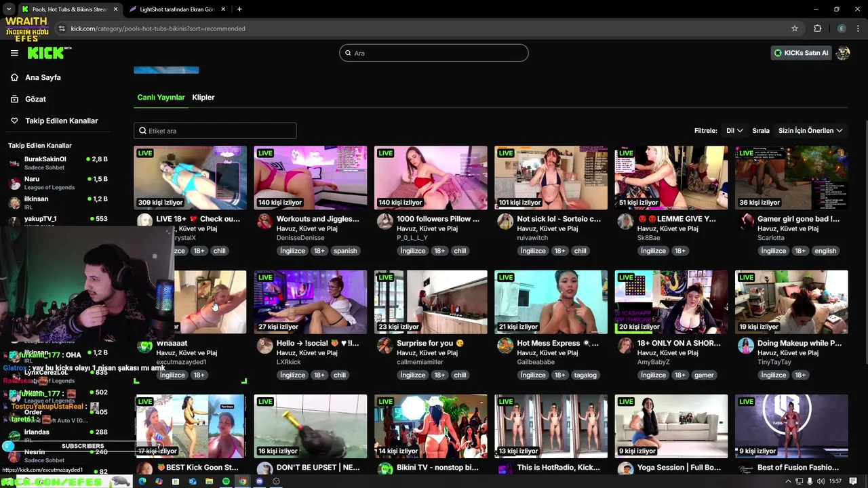Open Outlook from the taskbar
Image resolution: width=868 pixels, height=488 pixels.
point(193,481)
